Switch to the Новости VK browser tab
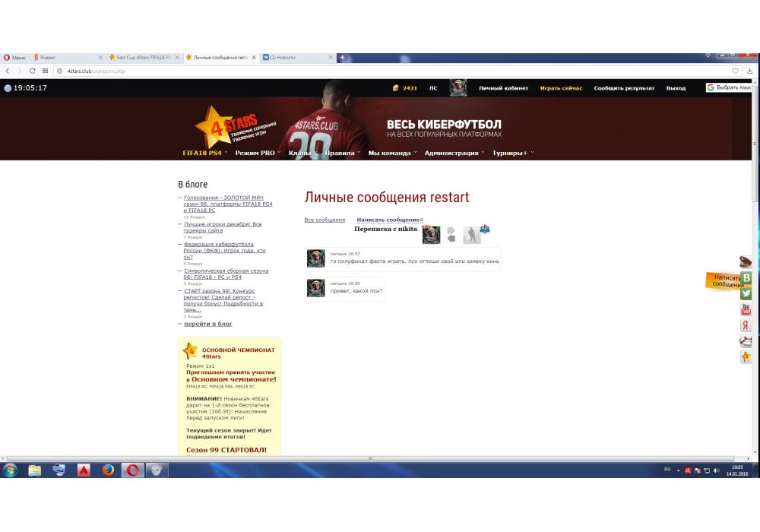The height and width of the screenshot is (532, 760). coord(296,58)
